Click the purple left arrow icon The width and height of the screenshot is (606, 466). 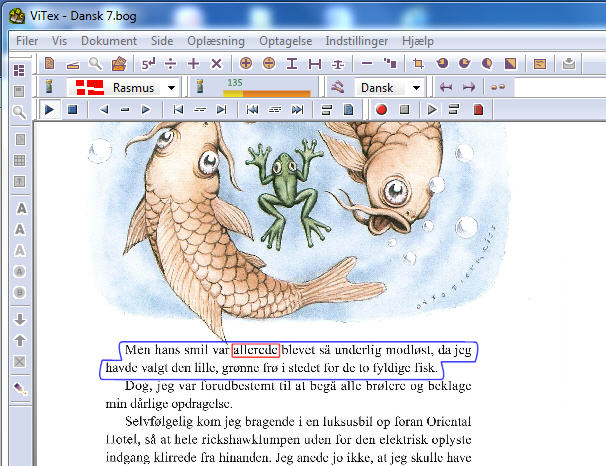click(446, 87)
